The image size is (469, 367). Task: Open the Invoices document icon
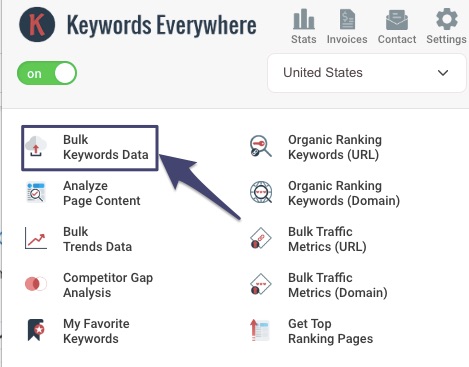coord(347,19)
